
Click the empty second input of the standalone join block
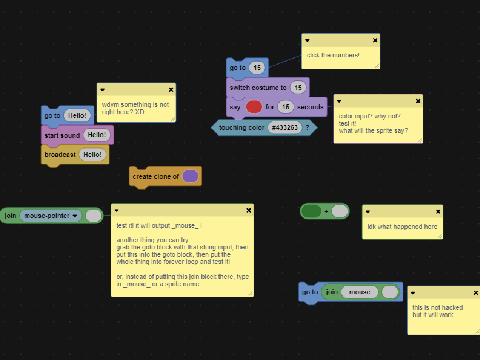tap(94, 216)
